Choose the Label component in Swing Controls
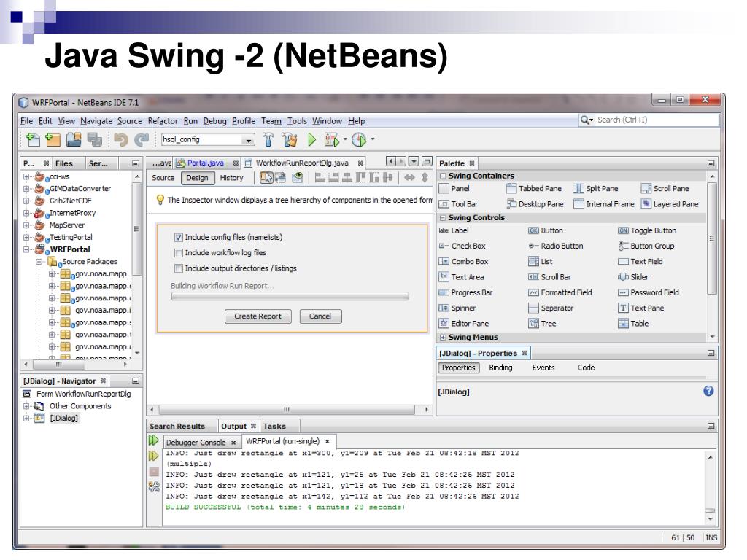 coord(454,230)
